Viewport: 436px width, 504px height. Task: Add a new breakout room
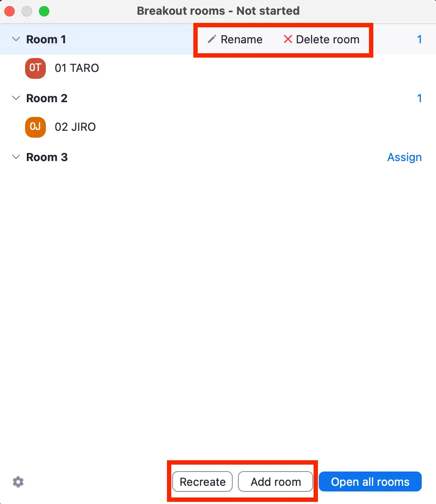click(276, 481)
